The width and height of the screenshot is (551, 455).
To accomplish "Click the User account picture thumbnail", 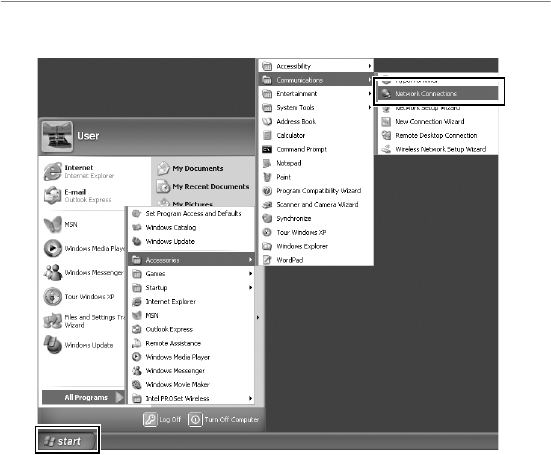I will click(57, 137).
